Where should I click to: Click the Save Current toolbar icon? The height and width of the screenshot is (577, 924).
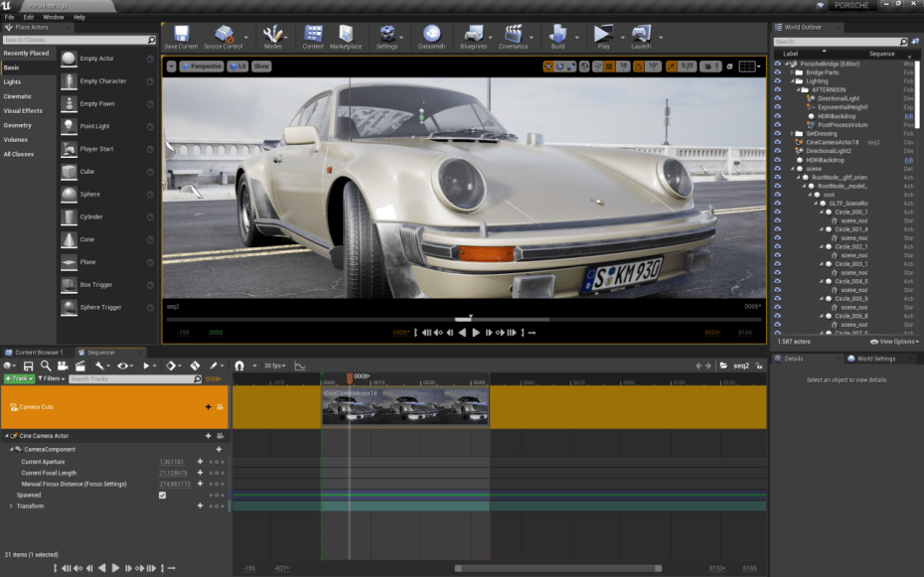click(180, 35)
